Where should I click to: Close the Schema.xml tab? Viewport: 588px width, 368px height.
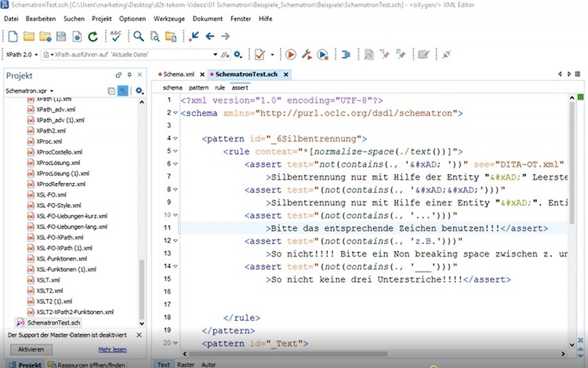pos(202,75)
